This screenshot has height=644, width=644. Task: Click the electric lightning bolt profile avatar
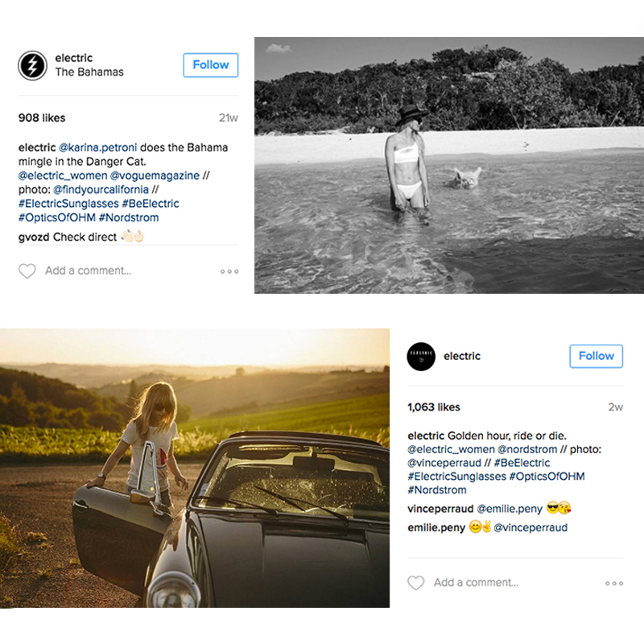click(32, 65)
